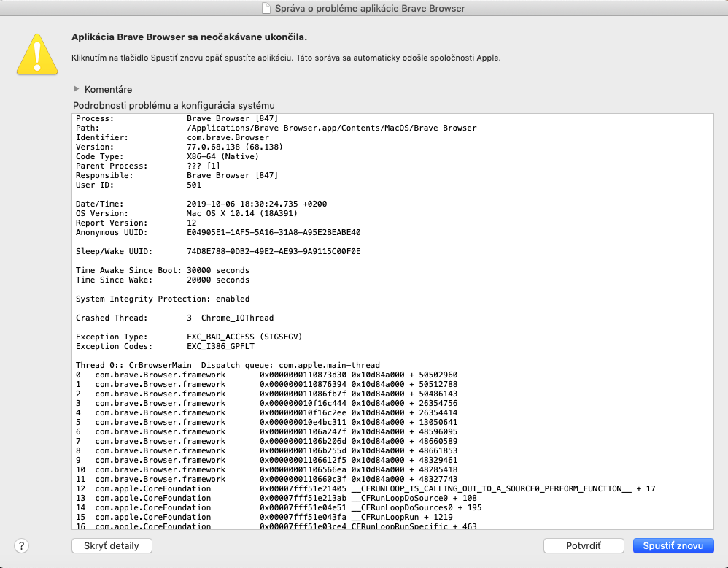Click stack frame 6 offset '+ 48596095'

(433, 431)
